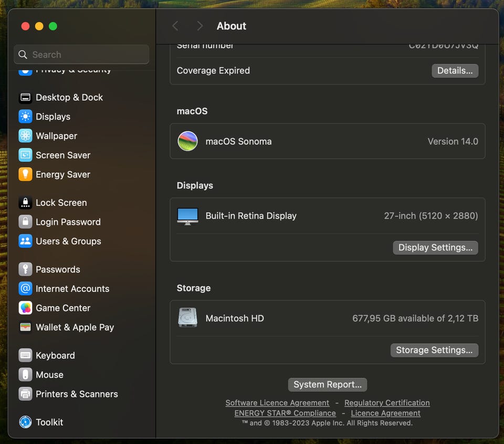Click the Keyboard icon in sidebar
504x444 pixels.
[25, 355]
